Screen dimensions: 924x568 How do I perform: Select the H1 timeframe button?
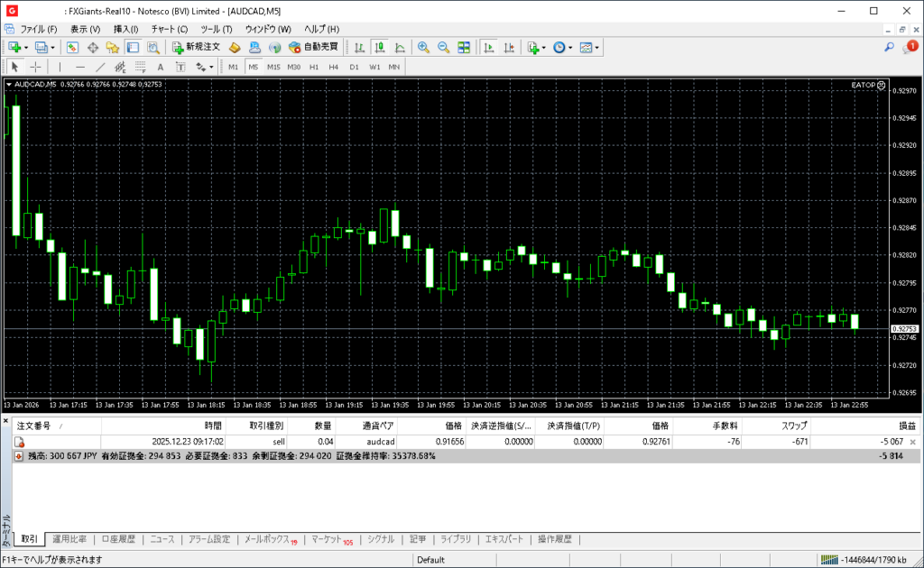point(314,67)
